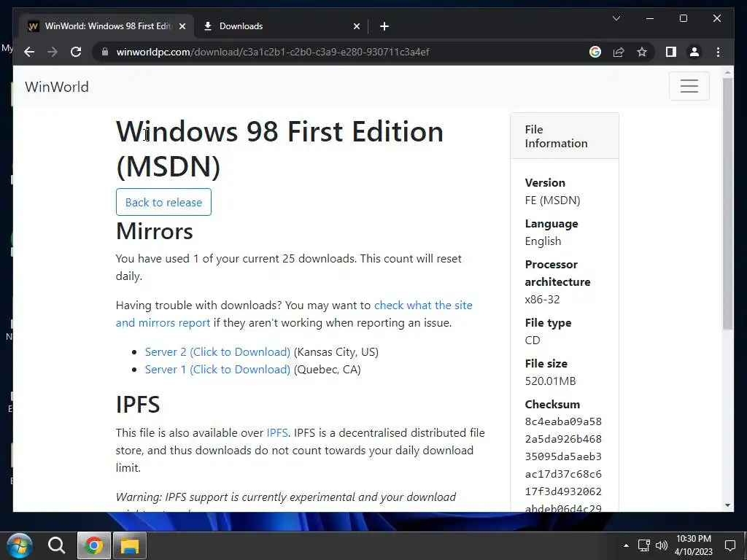
Task: Share this page via the share icon
Action: (619, 52)
